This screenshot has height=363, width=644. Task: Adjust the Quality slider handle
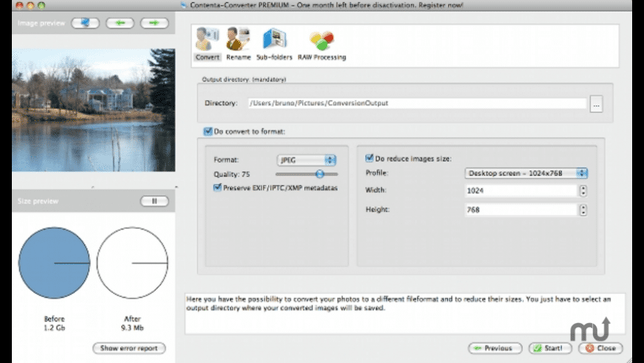(x=320, y=174)
